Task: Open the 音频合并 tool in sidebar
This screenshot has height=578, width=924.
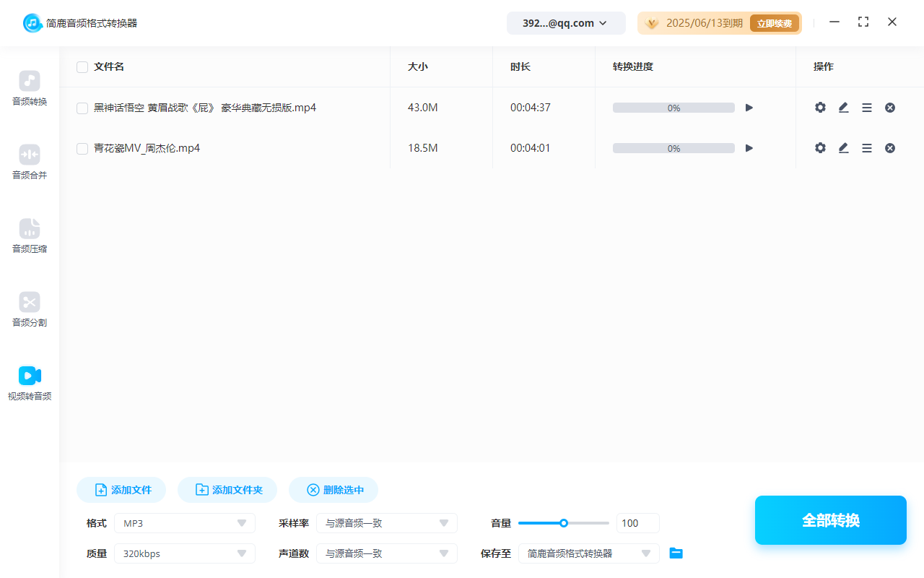Action: click(29, 162)
